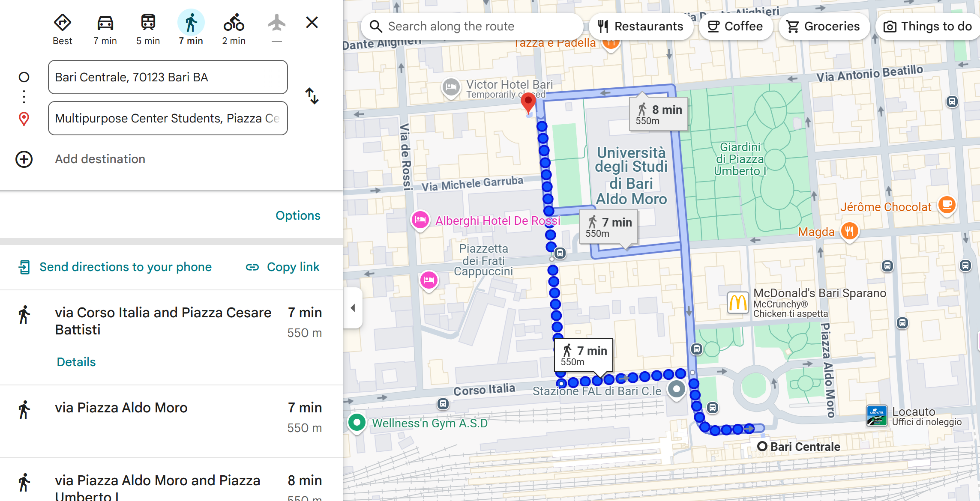Open the Magda restaurant pin
Screen dimensions: 980x501
pyautogui.click(x=849, y=232)
